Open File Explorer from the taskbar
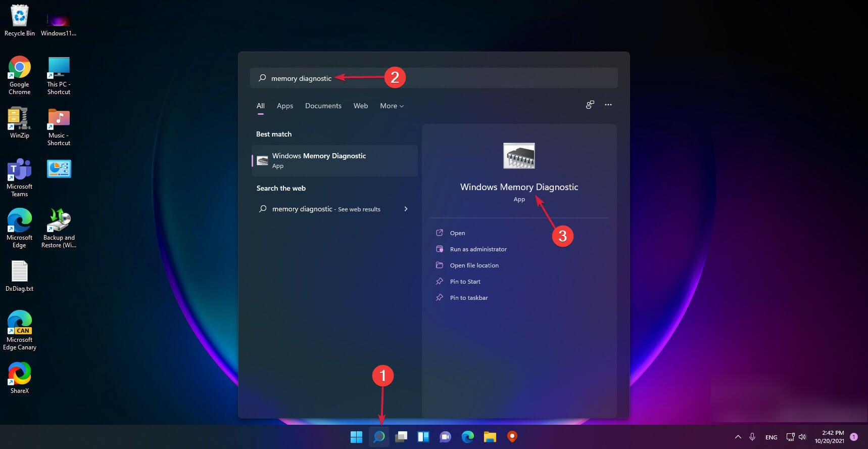The height and width of the screenshot is (449, 868). pos(490,437)
